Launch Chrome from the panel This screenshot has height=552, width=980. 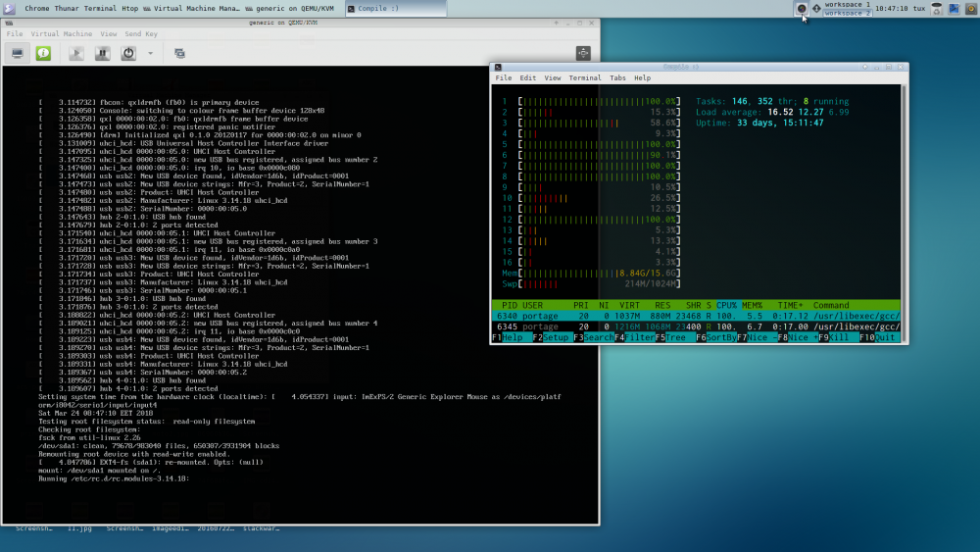click(x=36, y=8)
